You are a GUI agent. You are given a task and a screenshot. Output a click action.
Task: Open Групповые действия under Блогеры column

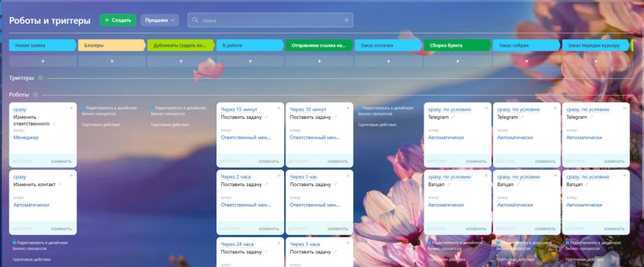pos(101,124)
